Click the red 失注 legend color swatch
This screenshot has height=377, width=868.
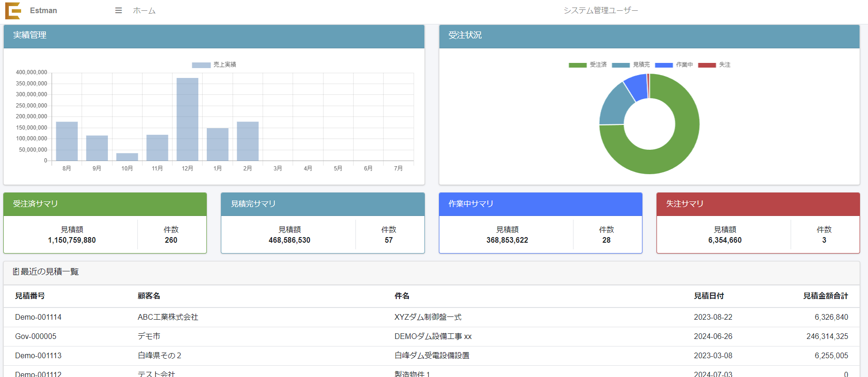point(707,65)
